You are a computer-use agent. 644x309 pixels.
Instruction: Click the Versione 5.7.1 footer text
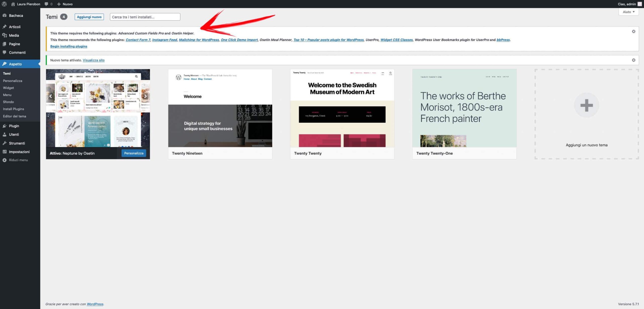[628, 304]
